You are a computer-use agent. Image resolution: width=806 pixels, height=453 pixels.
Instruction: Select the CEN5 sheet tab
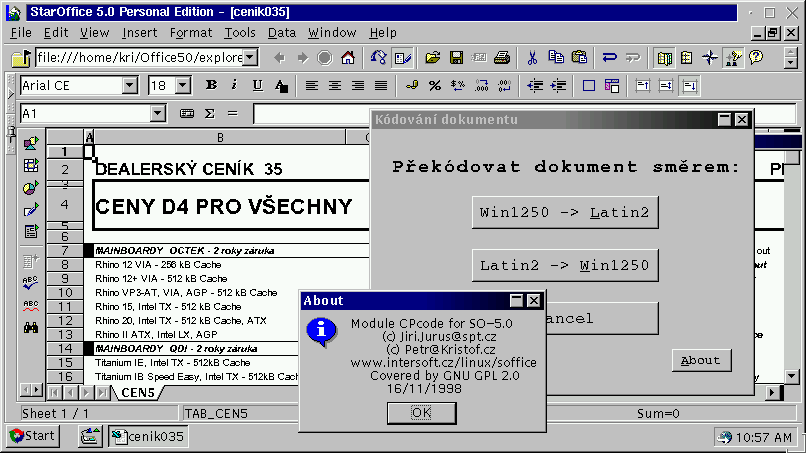coord(138,393)
